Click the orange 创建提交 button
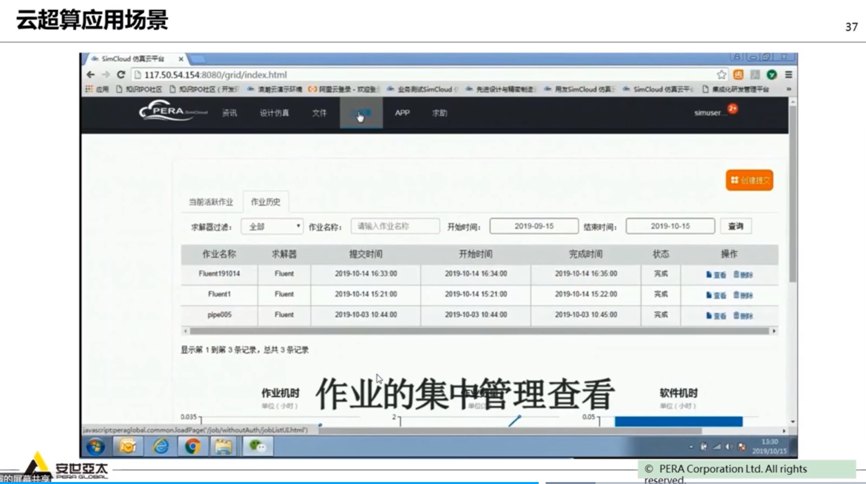This screenshot has width=866, height=484. (x=749, y=181)
